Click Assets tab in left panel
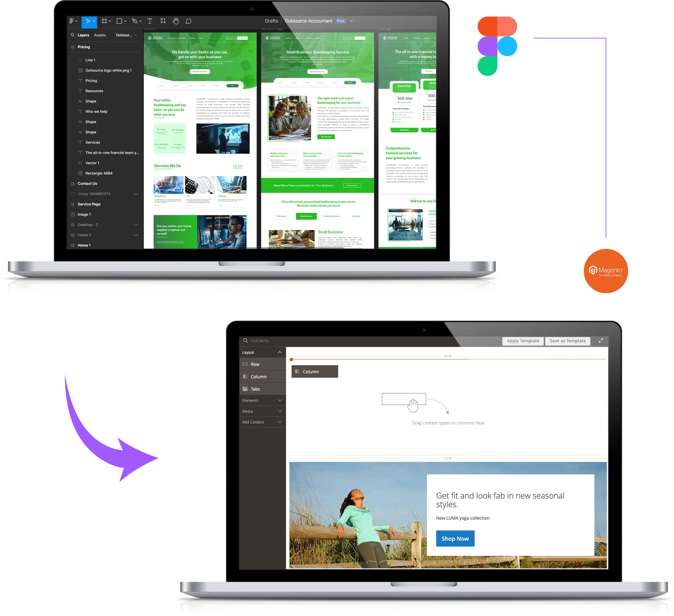The width and height of the screenshot is (674, 616). tap(97, 36)
